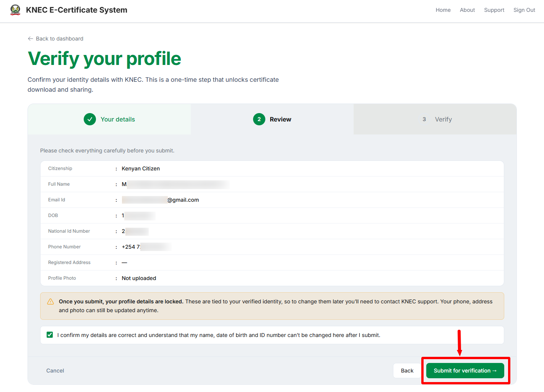Click the Citizenship label
The image size is (544, 392).
60,168
